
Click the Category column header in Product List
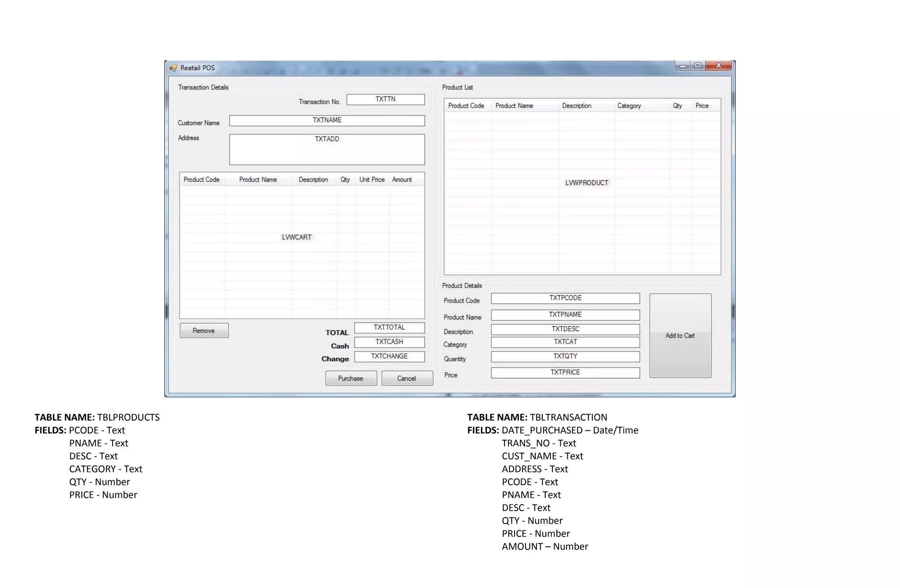[x=629, y=106]
